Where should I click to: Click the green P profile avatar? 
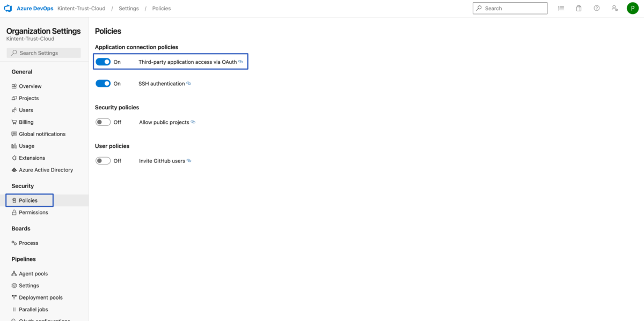coord(633,8)
